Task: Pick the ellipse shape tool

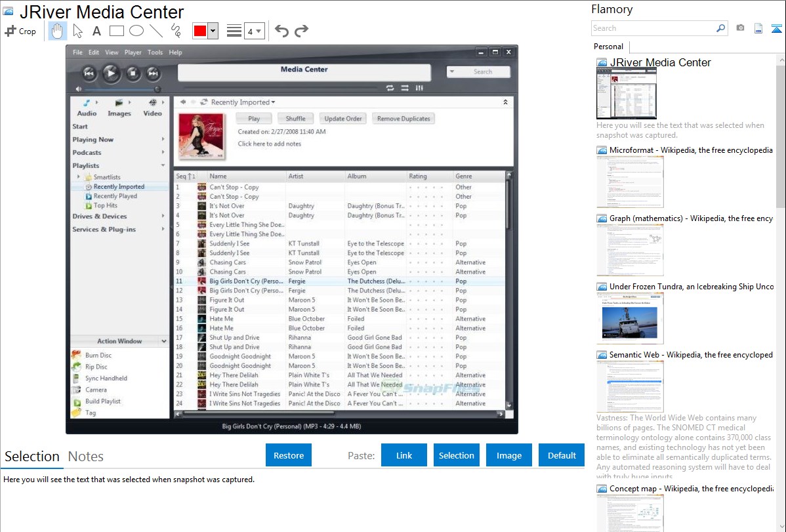Action: coord(136,31)
